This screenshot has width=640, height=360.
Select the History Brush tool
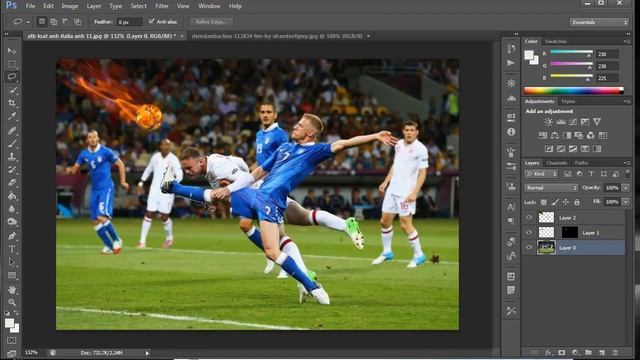(12, 169)
